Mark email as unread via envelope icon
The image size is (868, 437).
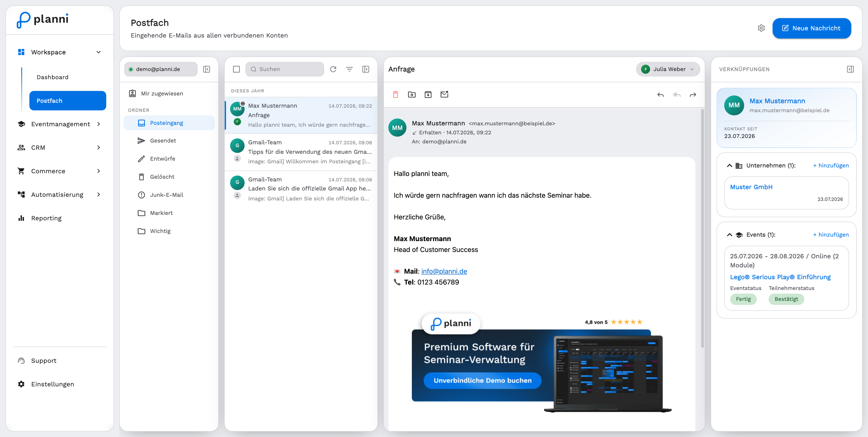[444, 94]
